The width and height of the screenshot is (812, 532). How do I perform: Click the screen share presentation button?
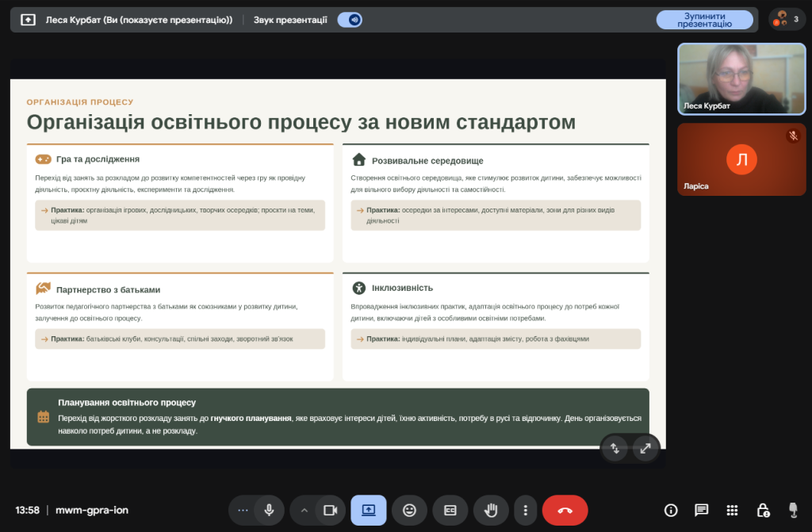(369, 510)
